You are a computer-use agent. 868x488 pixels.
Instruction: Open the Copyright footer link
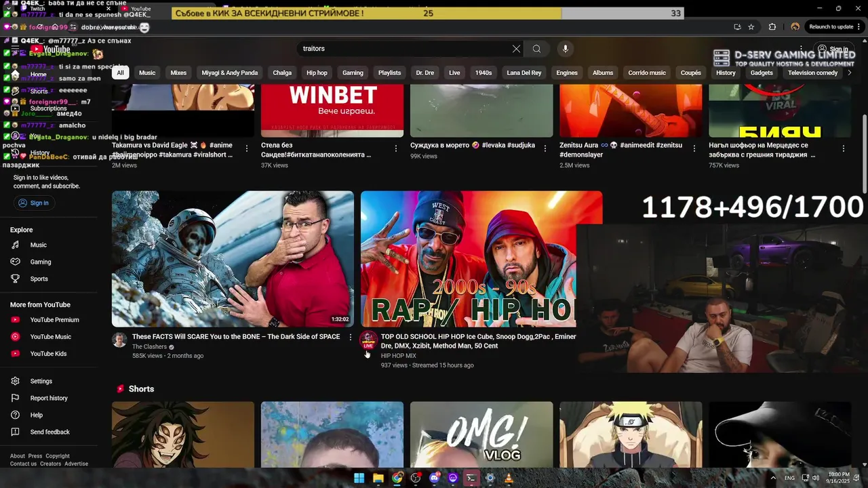click(x=58, y=456)
